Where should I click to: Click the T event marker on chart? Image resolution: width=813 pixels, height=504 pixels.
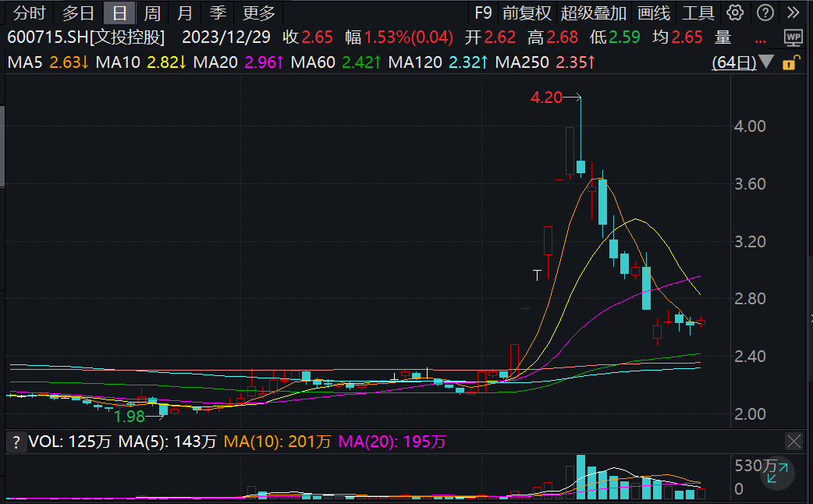pos(537,275)
